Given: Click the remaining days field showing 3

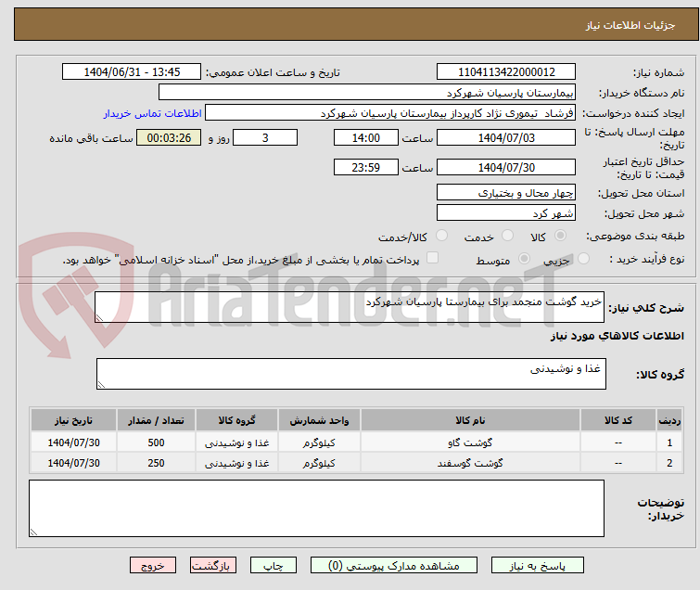Looking at the screenshot, I should [x=265, y=137].
